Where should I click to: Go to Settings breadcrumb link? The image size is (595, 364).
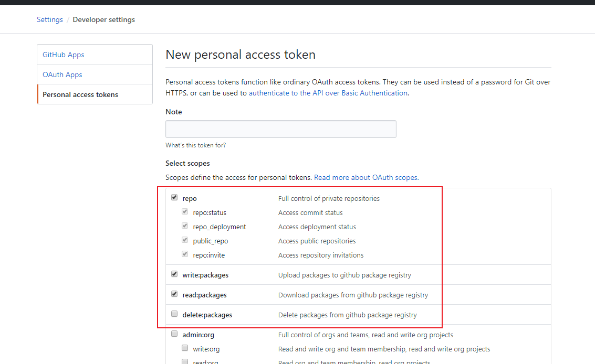50,19
